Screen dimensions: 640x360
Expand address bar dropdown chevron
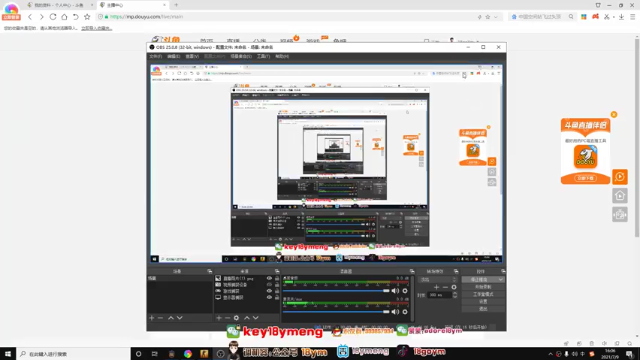coord(496,17)
